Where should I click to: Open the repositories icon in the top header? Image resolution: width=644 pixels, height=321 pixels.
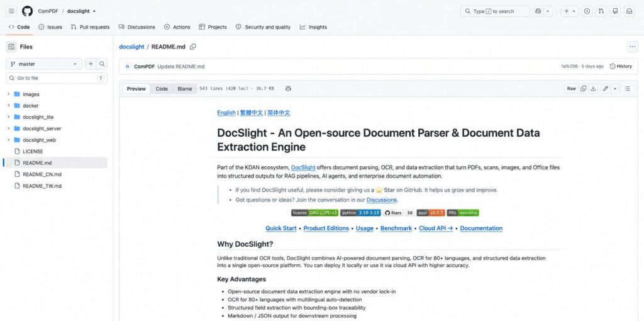pyautogui.click(x=615, y=11)
